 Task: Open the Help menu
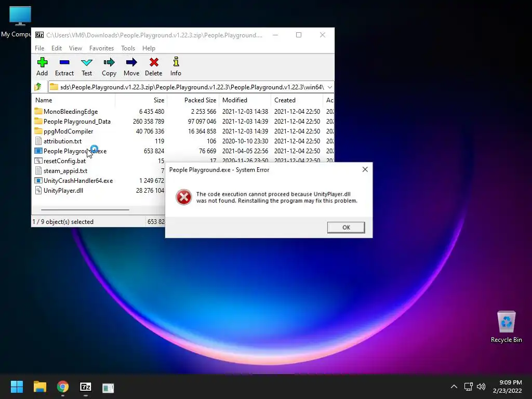click(149, 48)
